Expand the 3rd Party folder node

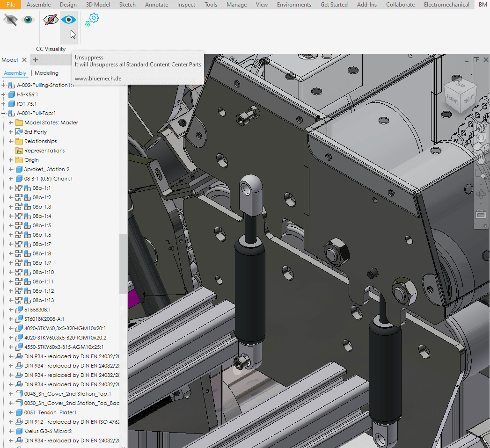tap(11, 132)
